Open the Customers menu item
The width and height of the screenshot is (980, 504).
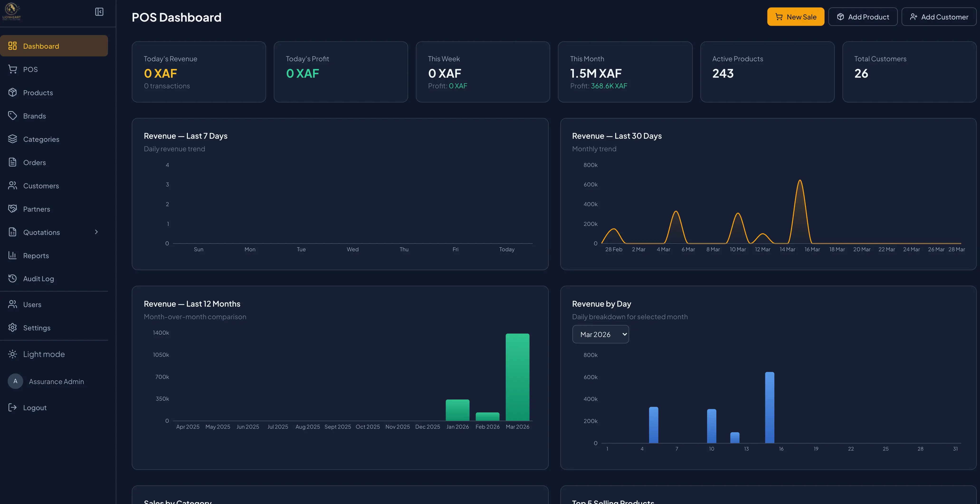(41, 186)
